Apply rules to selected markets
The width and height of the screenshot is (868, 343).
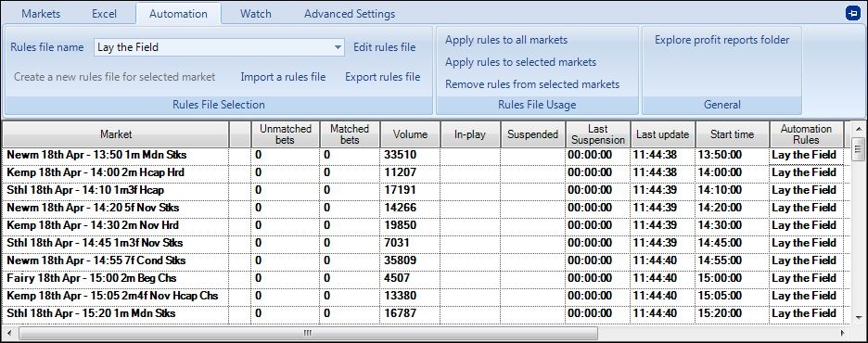tap(520, 62)
